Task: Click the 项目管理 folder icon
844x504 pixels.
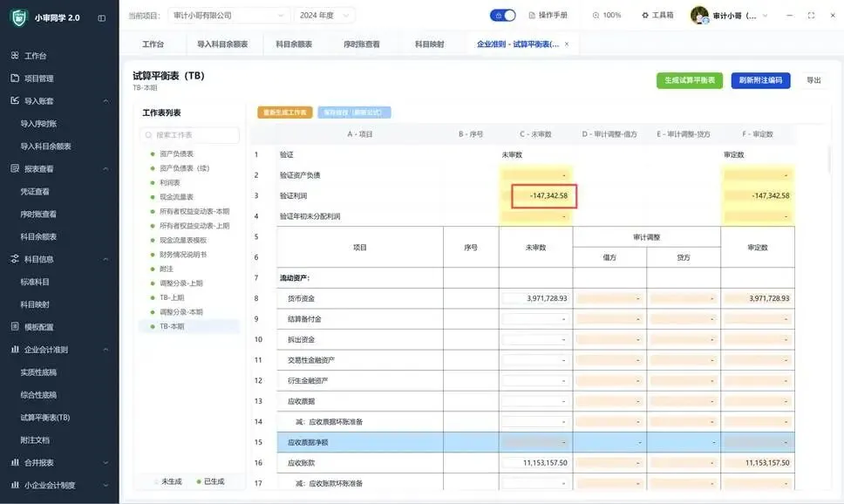Action: [x=15, y=78]
